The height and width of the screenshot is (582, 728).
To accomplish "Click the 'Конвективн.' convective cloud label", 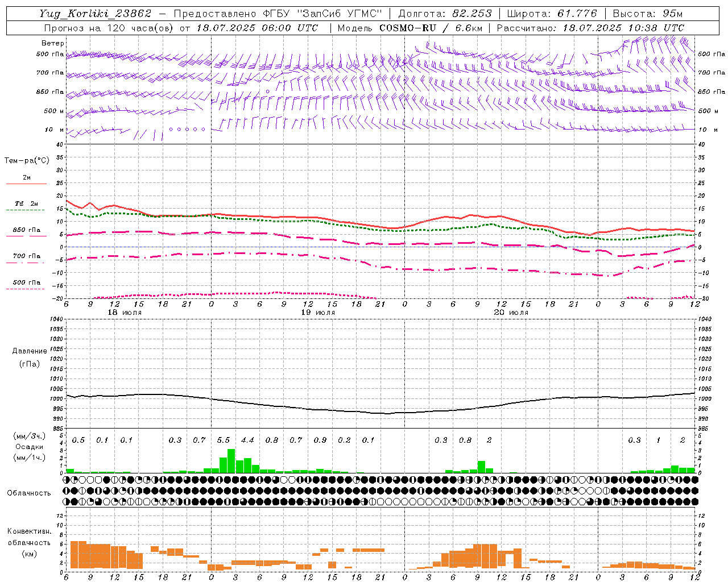I will tap(29, 531).
